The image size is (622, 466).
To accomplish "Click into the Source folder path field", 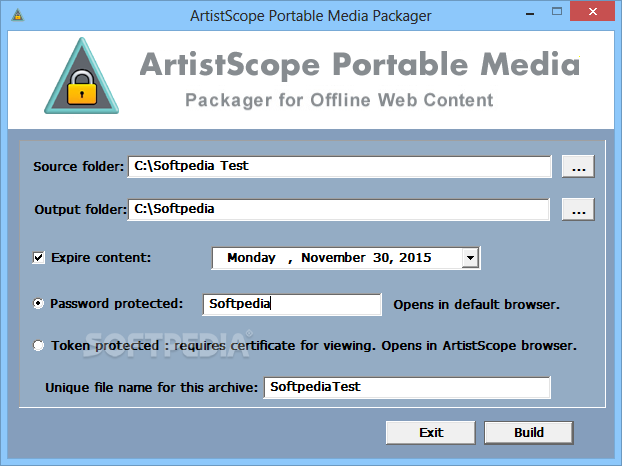I will coord(340,166).
